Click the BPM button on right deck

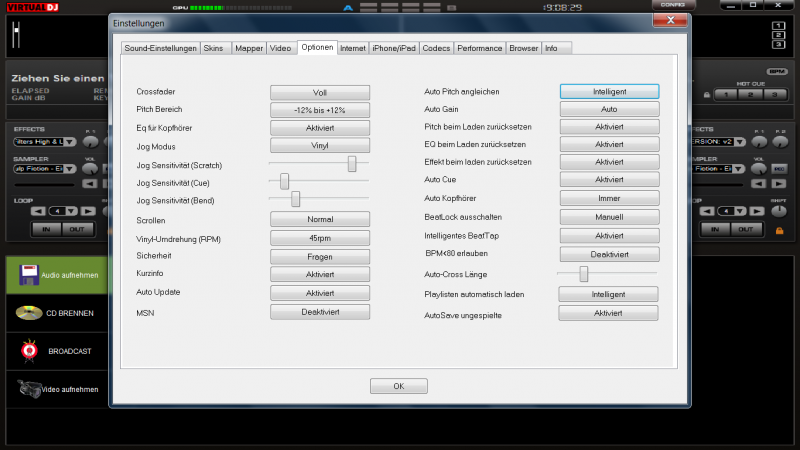(777, 72)
